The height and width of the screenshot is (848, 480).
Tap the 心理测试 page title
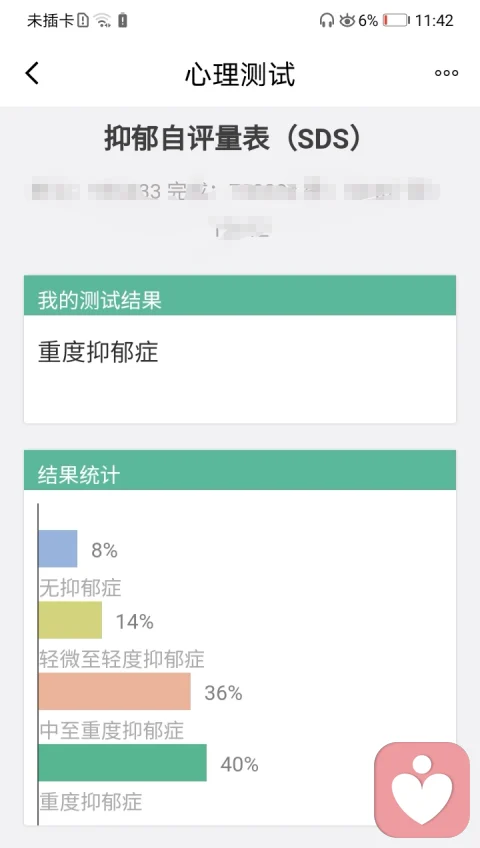click(x=240, y=74)
